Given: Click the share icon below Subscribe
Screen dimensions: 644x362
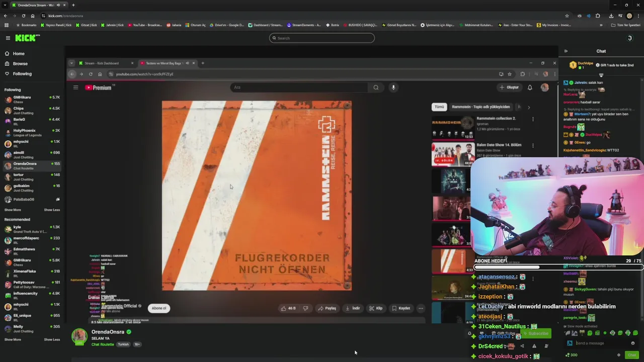Looking at the screenshot, I should 522,346.
